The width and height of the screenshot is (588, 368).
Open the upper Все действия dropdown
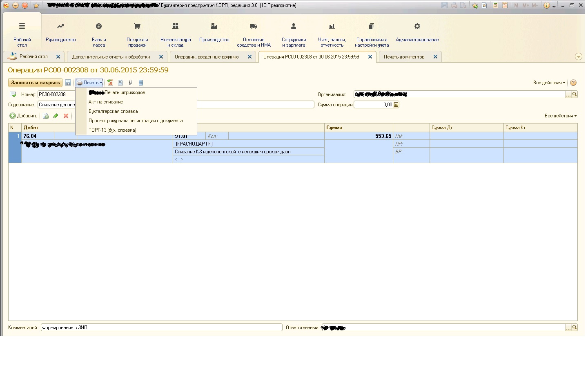tap(549, 83)
